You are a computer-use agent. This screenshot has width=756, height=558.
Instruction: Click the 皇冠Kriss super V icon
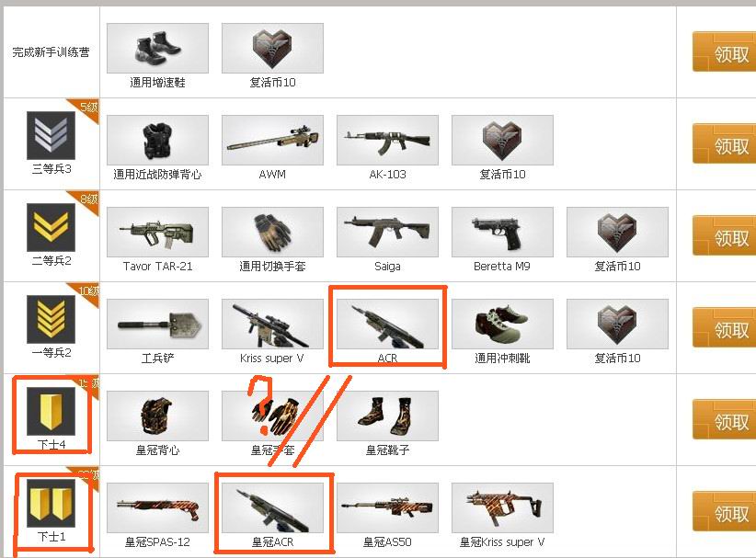click(502, 508)
